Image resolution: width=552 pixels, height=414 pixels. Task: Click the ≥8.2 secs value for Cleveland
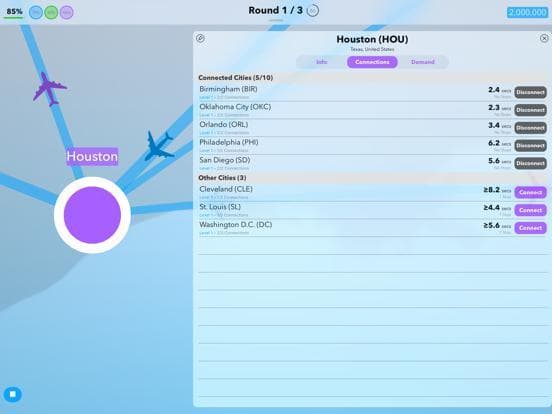point(497,190)
